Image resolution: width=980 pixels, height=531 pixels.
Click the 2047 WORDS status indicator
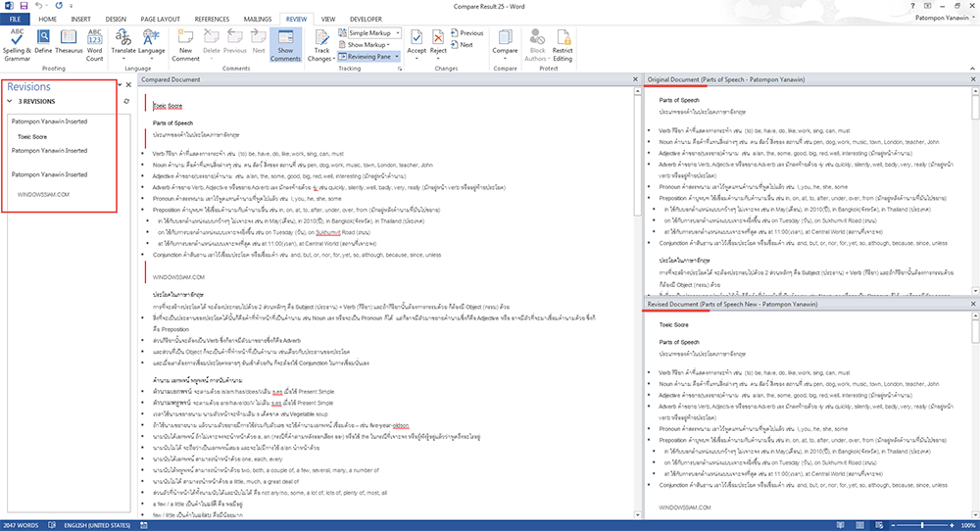point(20,525)
